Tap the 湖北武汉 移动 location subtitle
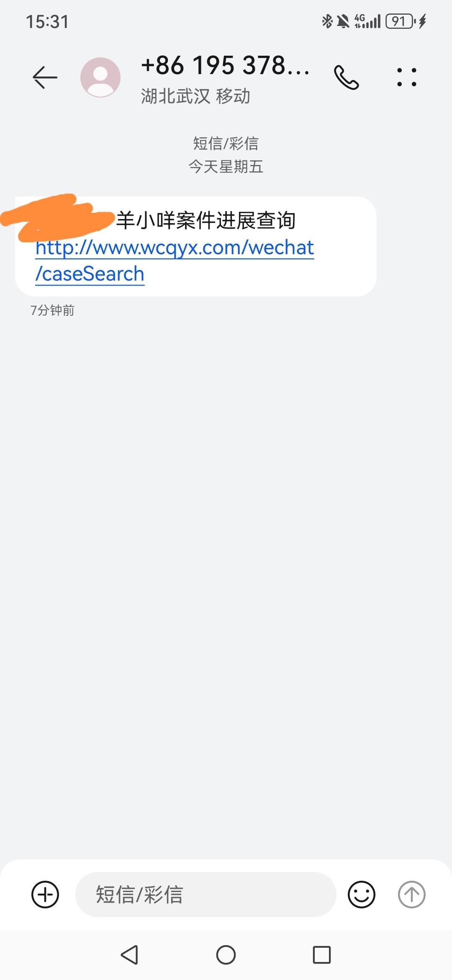This screenshot has width=452, height=980. [195, 96]
